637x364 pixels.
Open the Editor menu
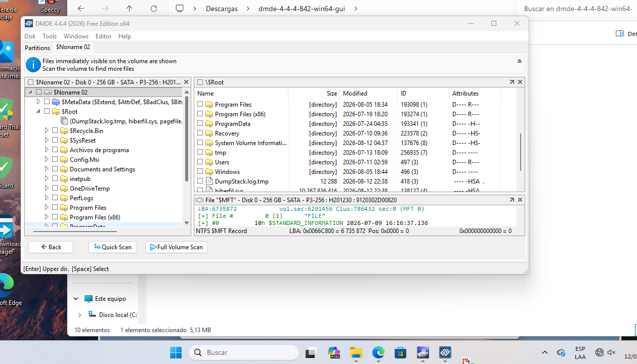click(104, 36)
